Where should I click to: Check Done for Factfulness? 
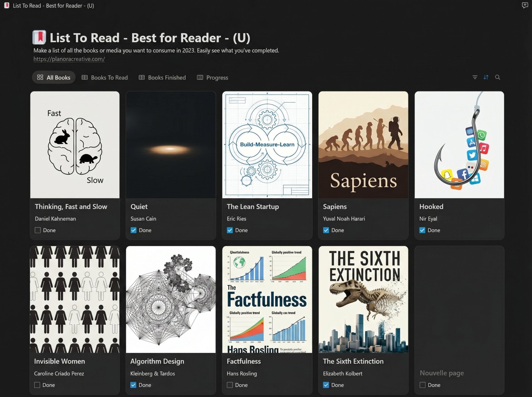pos(230,385)
